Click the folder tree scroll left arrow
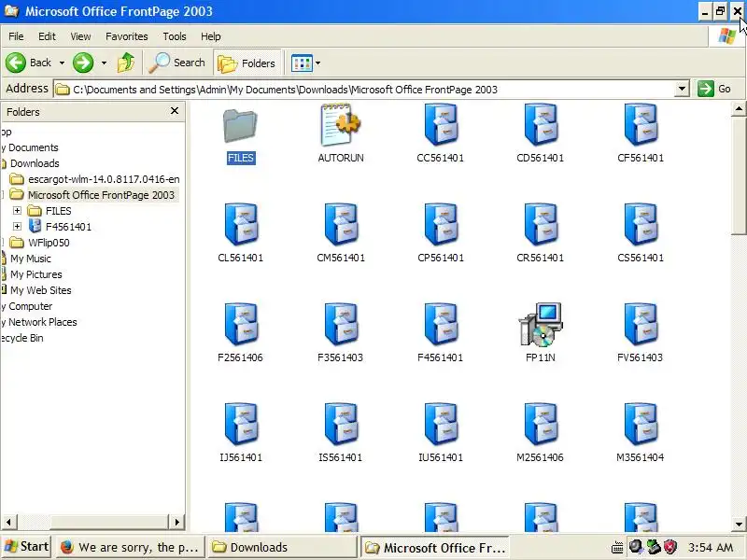Image resolution: width=747 pixels, height=560 pixels. (x=8, y=522)
